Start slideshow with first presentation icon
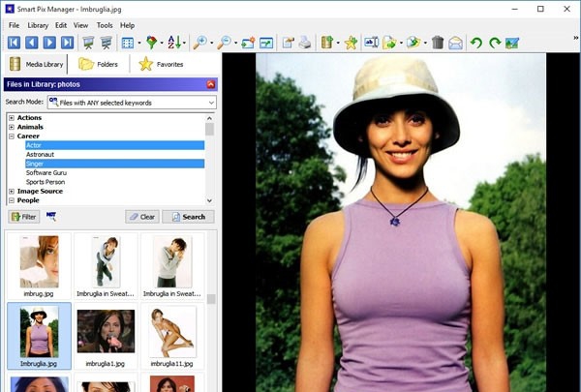Image resolution: width=581 pixels, height=392 pixels. click(x=88, y=43)
